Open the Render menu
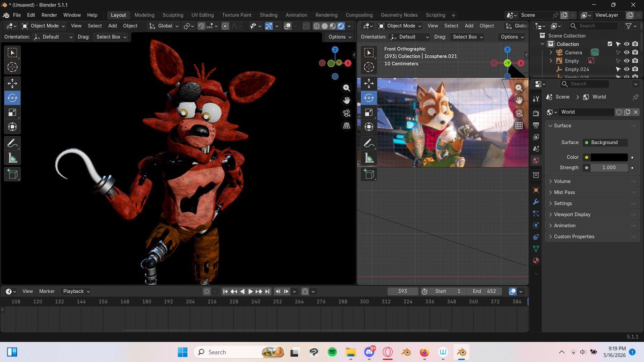 (49, 15)
